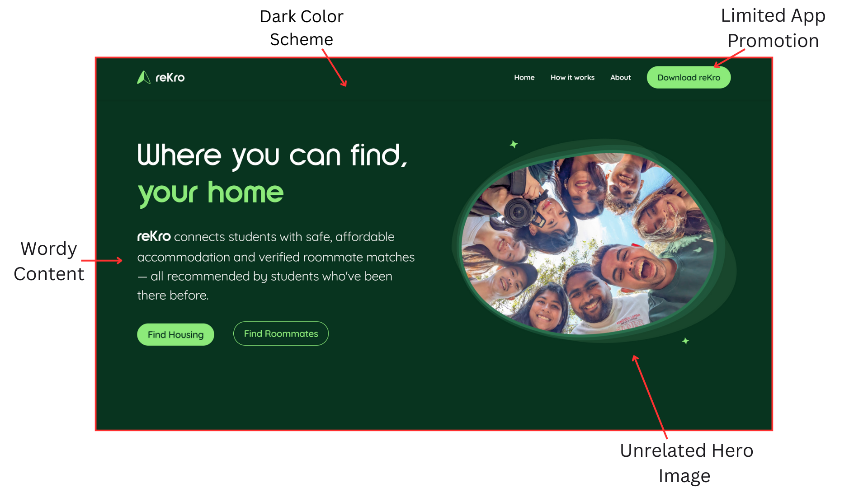The image size is (868, 488).
Task: Select the 'Dark Color Scheme' annotation label
Action: click(302, 28)
